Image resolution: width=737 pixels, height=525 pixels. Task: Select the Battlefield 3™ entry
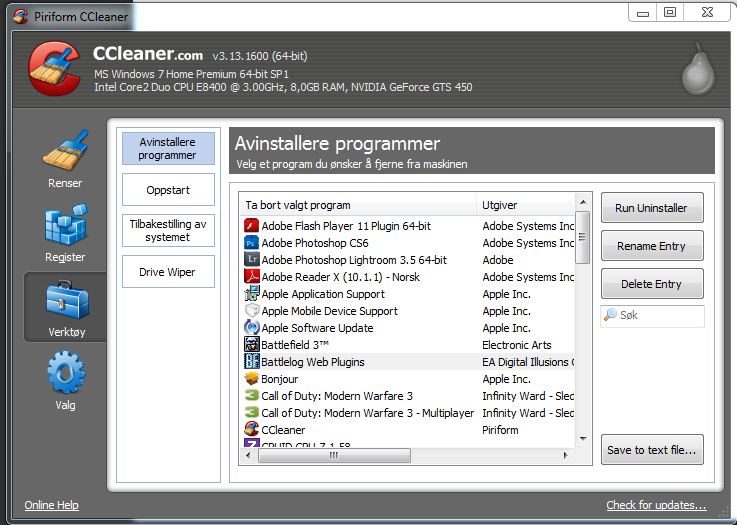295,345
